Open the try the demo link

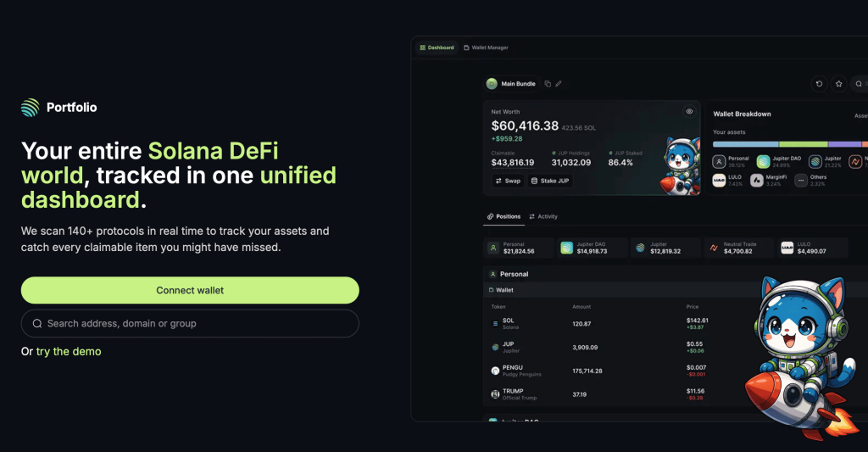click(69, 351)
